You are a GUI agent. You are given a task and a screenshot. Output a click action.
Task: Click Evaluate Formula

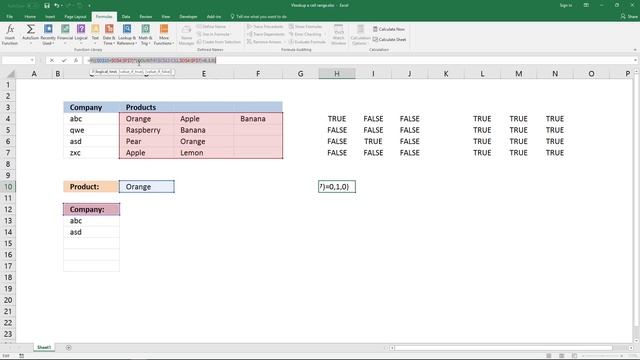(307, 42)
